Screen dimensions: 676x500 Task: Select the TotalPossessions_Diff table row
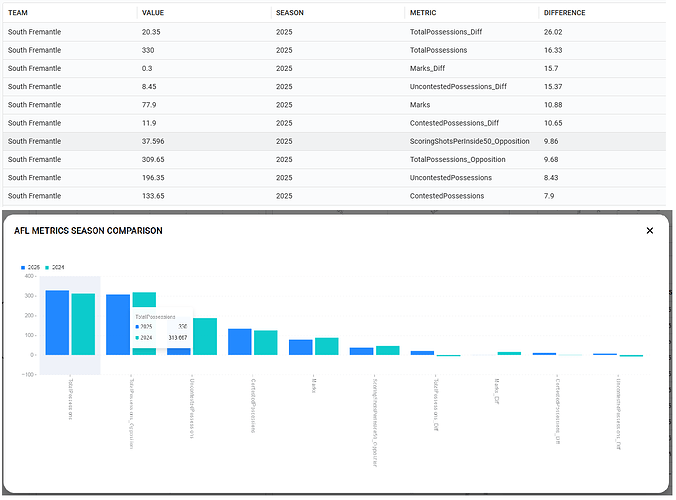point(300,32)
